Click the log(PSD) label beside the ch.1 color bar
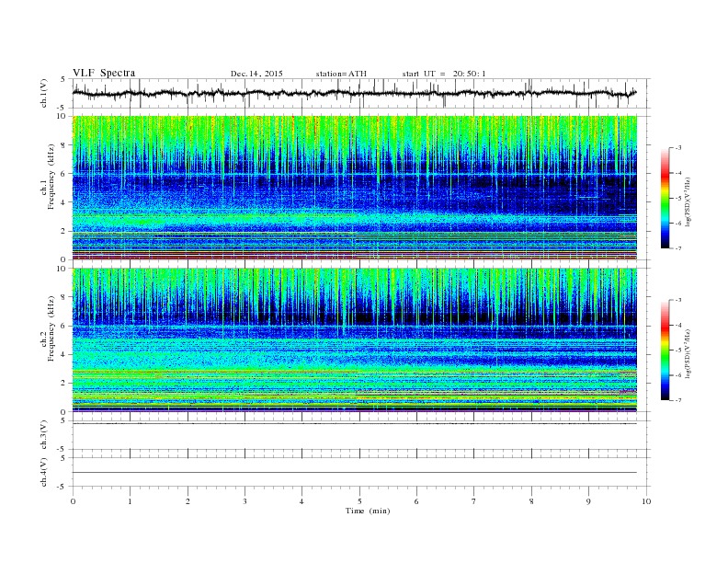The height and width of the screenshot is (563, 728). coord(688,201)
